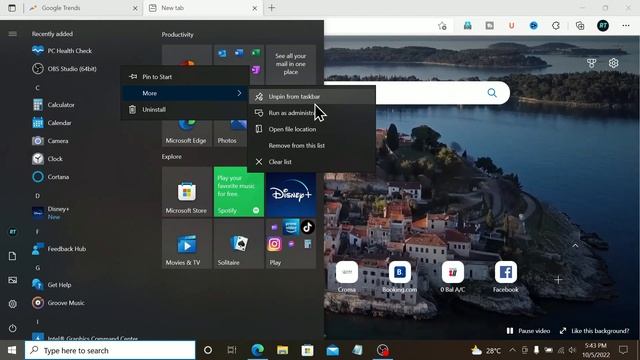Select Pin to Start in context menu

185,77
